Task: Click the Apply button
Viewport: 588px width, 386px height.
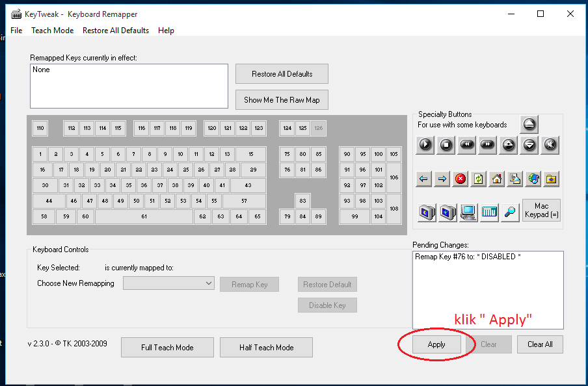Action: (x=436, y=344)
